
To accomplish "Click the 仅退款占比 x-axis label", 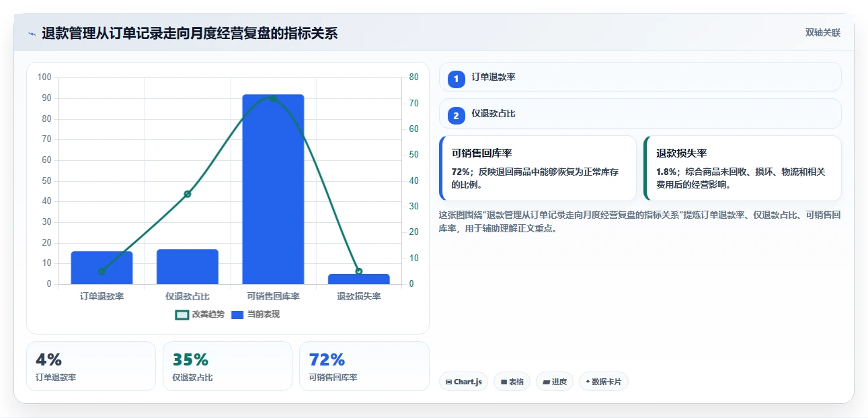I will (x=188, y=296).
